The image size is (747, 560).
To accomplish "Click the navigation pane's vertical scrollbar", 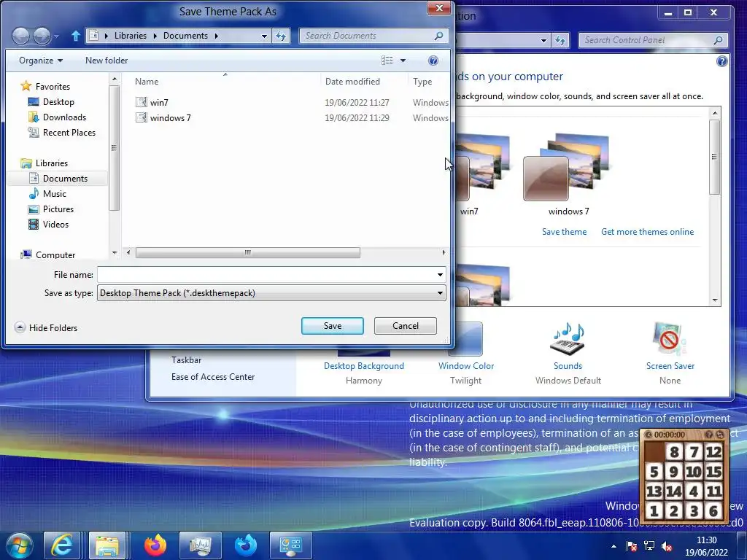I will 113,147.
